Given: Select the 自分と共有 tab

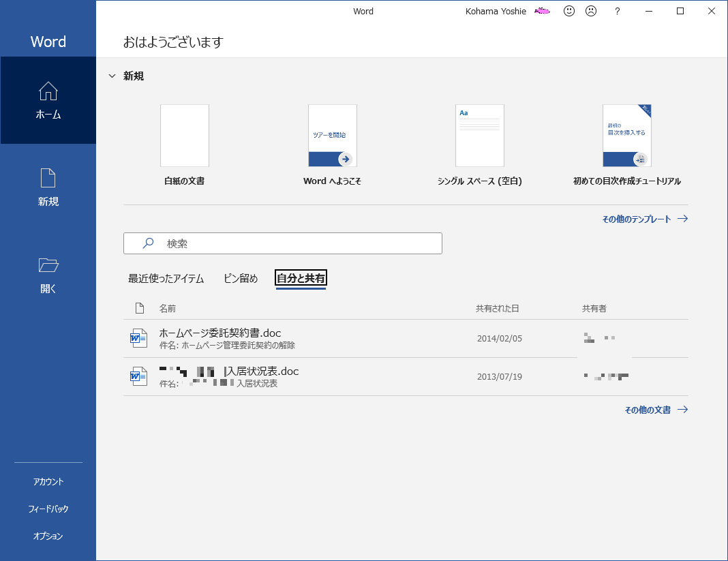Looking at the screenshot, I should (x=301, y=278).
